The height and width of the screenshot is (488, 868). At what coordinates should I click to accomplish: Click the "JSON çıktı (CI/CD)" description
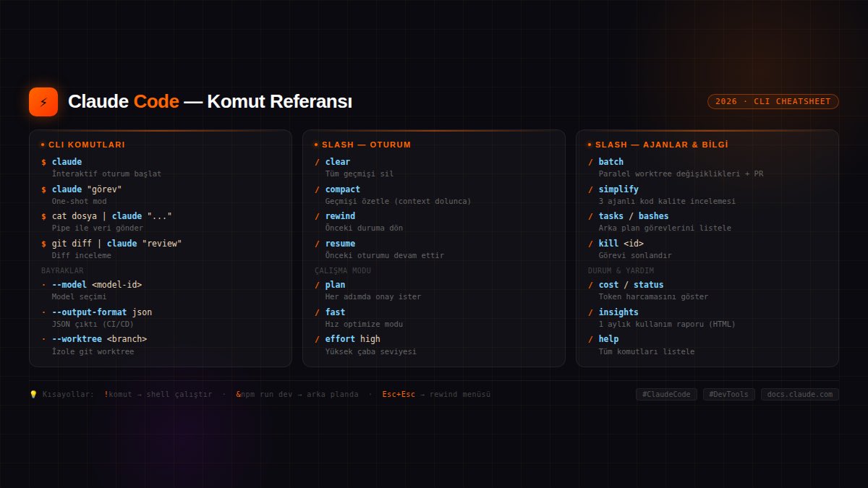point(93,325)
